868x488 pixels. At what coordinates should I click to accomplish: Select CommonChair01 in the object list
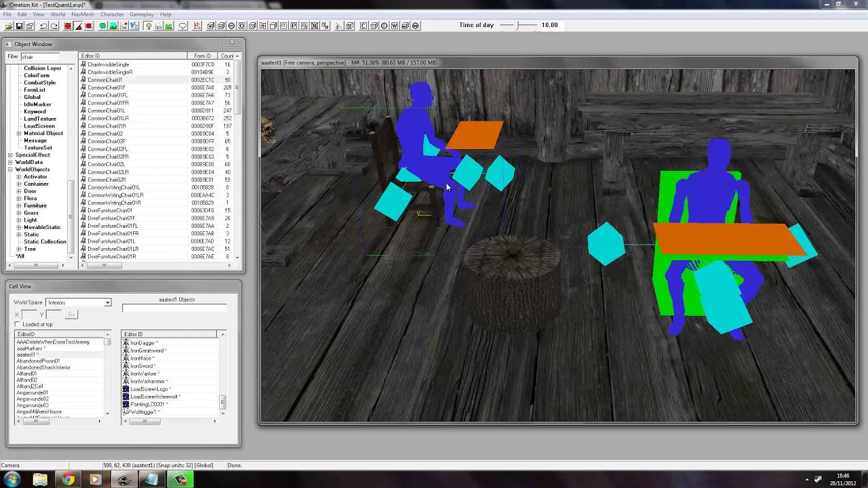[105, 80]
